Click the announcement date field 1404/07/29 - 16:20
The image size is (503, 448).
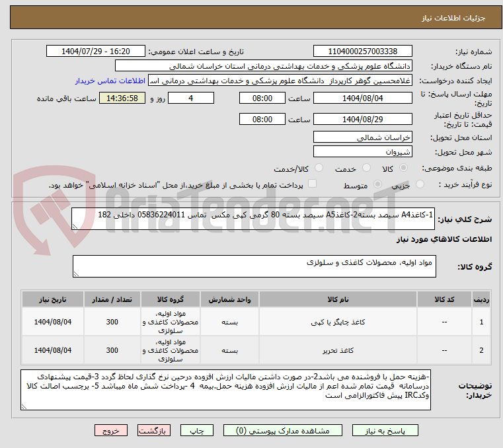[96, 52]
